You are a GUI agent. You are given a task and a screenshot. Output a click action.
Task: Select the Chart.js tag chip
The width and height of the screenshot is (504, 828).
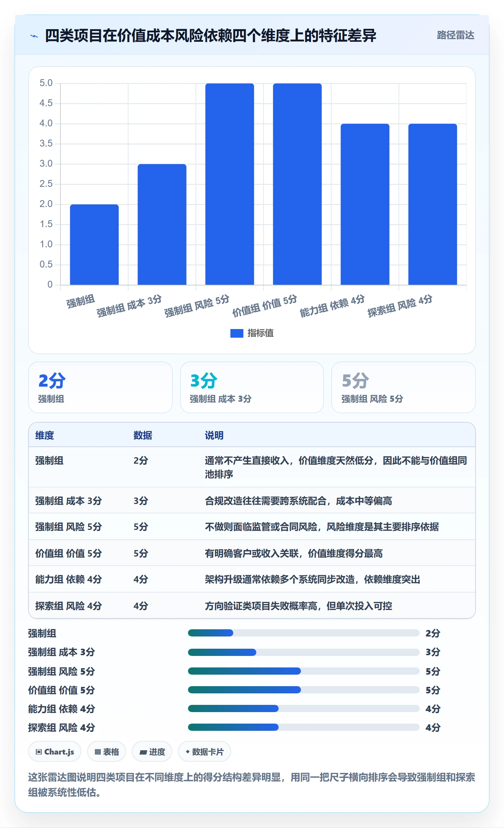click(x=55, y=752)
